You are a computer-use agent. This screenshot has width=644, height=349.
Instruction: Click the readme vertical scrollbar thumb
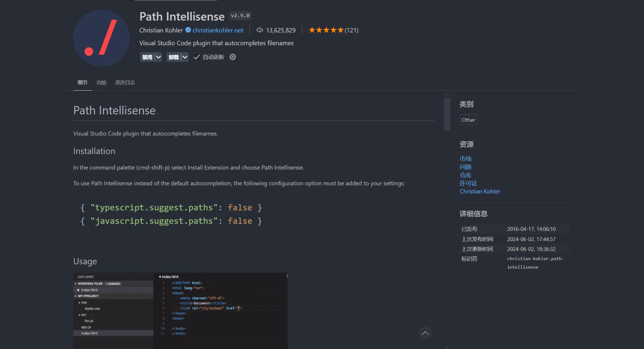[447, 114]
